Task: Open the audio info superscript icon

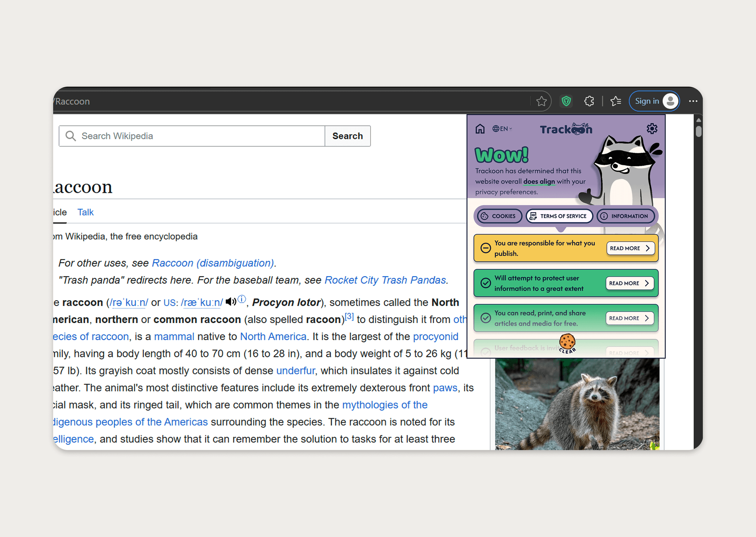Action: (242, 299)
